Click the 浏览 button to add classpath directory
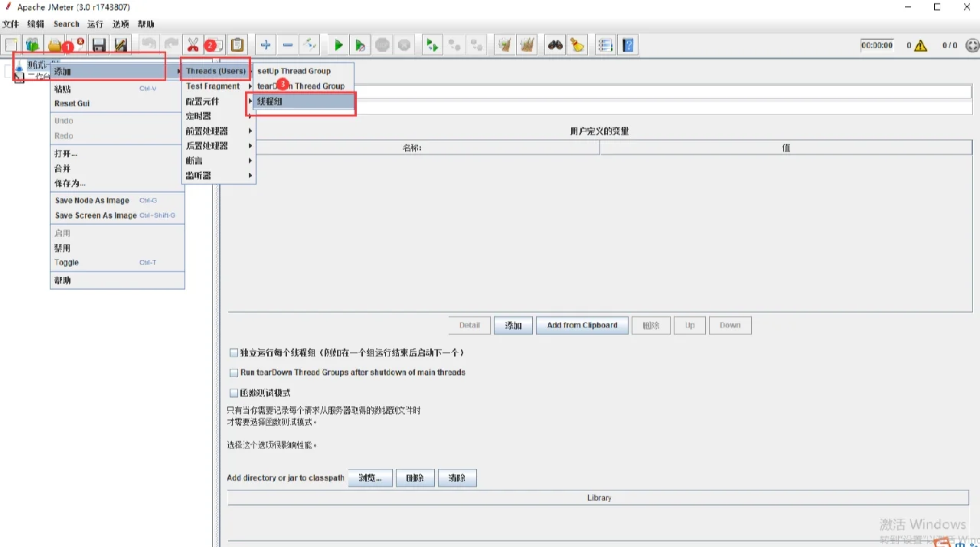Screen dimensions: 980x547 point(370,477)
